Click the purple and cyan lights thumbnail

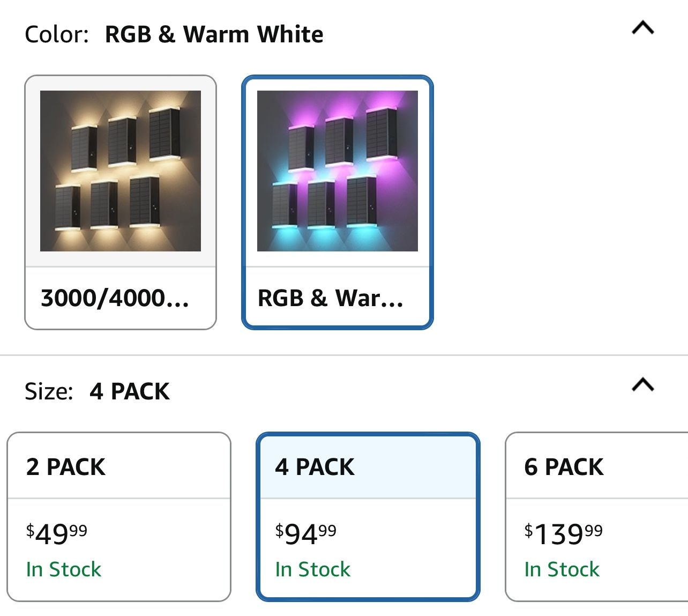point(338,171)
